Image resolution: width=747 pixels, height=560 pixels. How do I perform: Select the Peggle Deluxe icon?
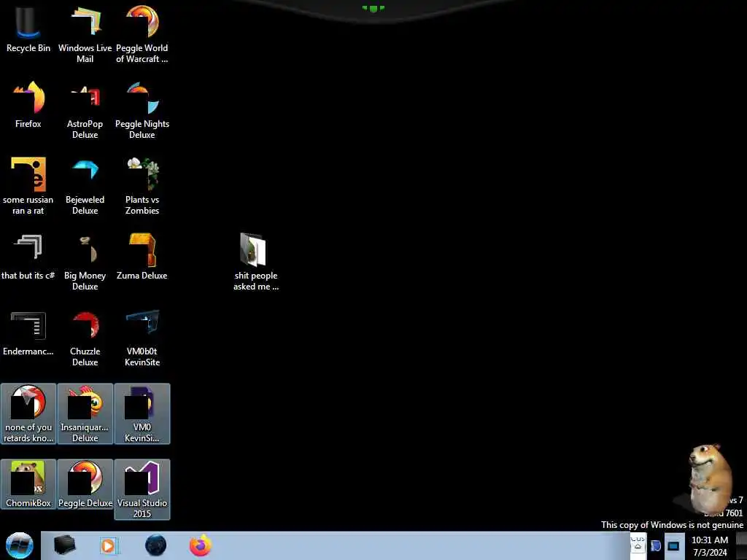[85, 484]
